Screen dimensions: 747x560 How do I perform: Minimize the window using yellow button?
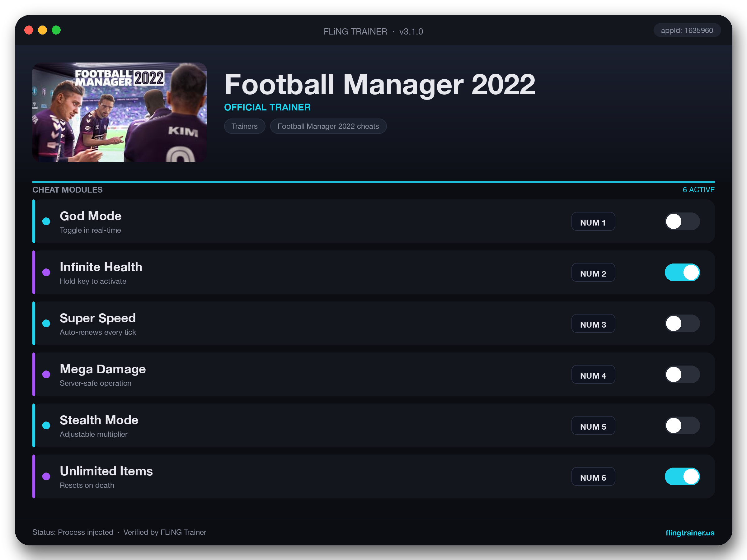[43, 30]
